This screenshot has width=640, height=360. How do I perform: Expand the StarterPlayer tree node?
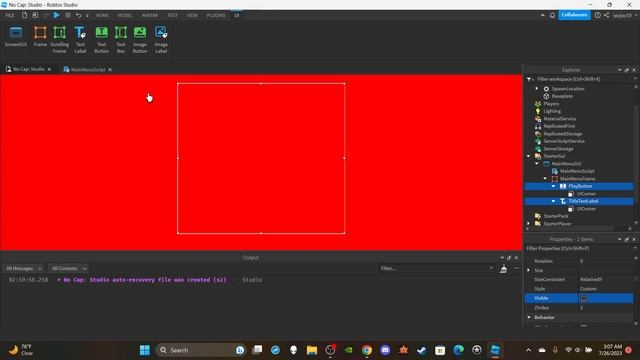click(x=529, y=224)
